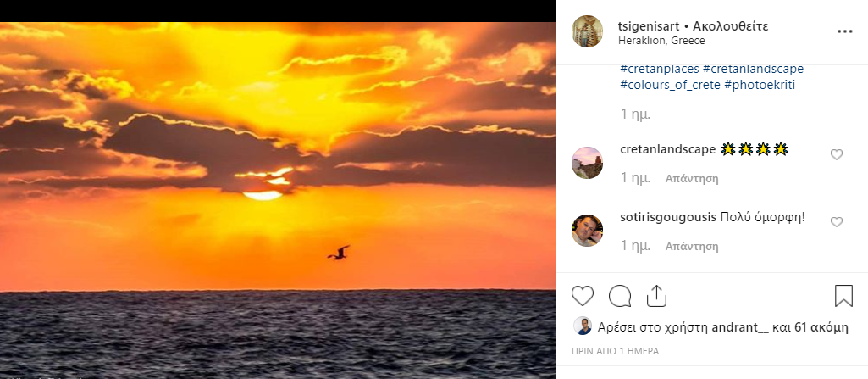Open the sotirisgougousis commenter avatar

click(x=588, y=231)
